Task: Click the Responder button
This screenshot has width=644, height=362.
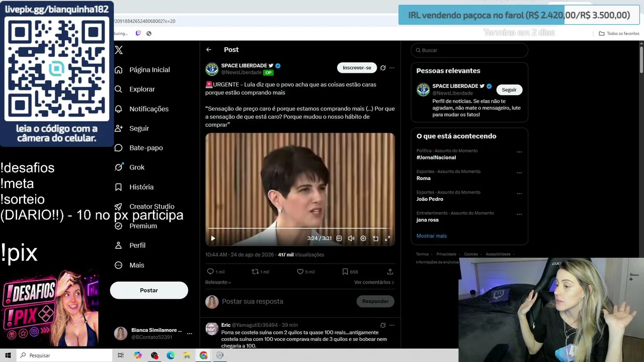Action: 375,301
